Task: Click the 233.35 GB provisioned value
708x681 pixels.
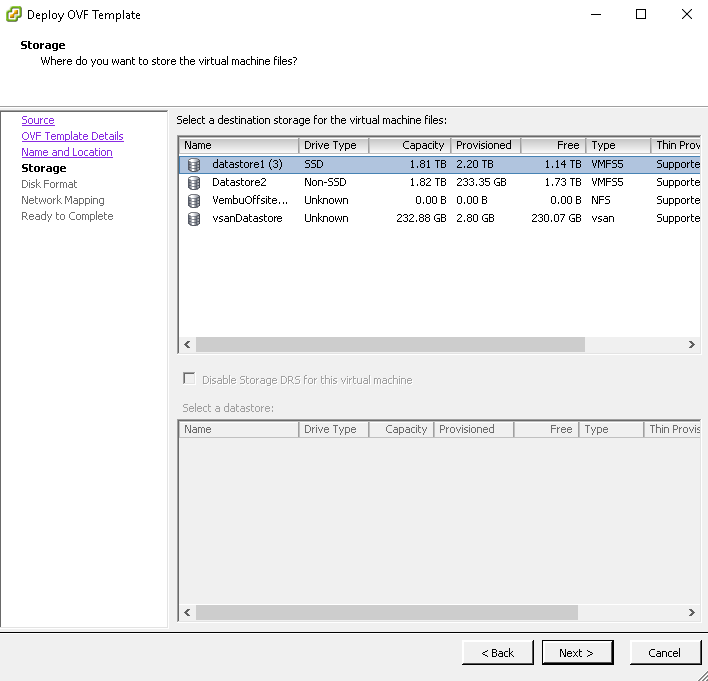Action: (481, 182)
